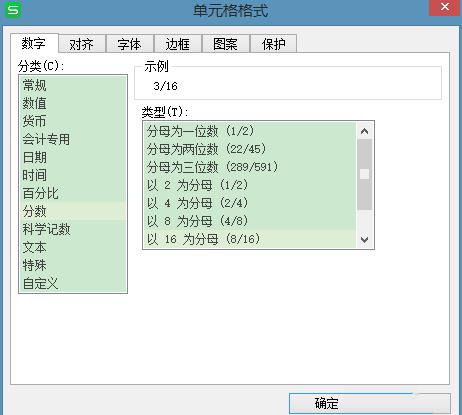This screenshot has height=415, width=462.
Task: Switch to the 数字 tab
Action: (34, 43)
